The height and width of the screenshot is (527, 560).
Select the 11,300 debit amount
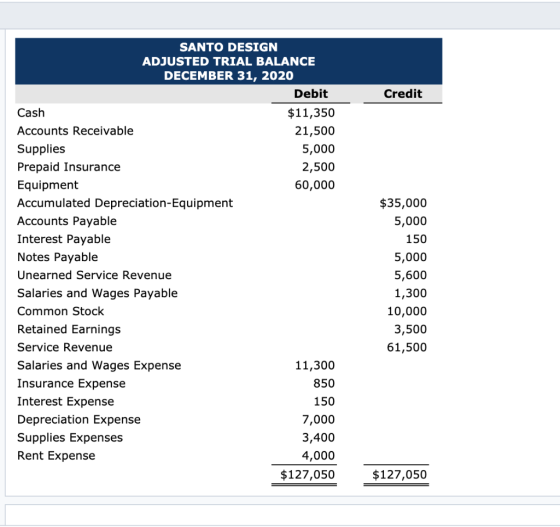315,365
